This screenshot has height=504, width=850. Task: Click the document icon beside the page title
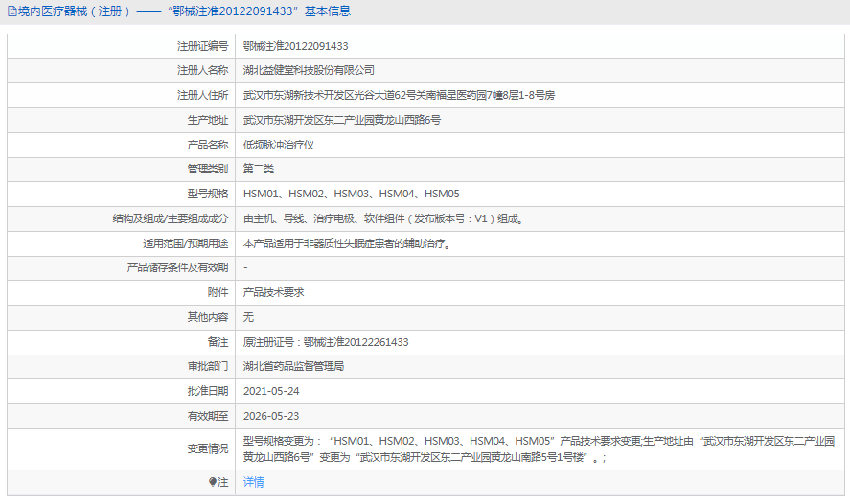tap(11, 11)
